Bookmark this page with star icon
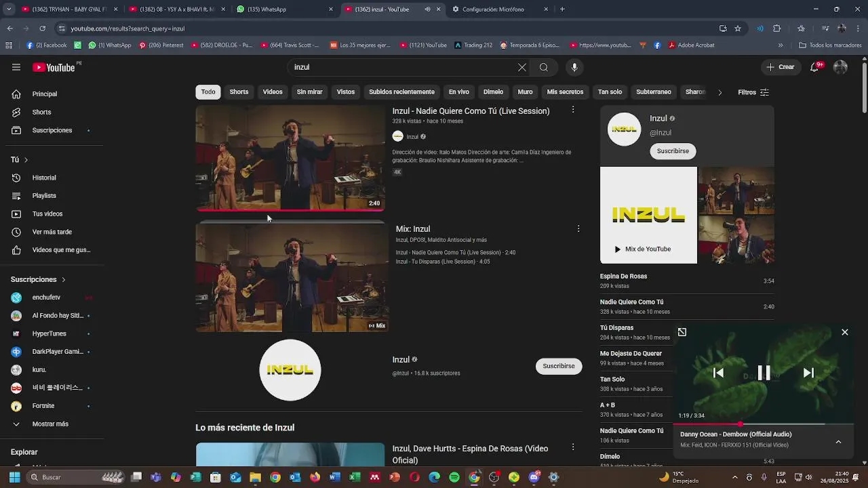Image resolution: width=868 pixels, height=488 pixels. (x=738, y=28)
